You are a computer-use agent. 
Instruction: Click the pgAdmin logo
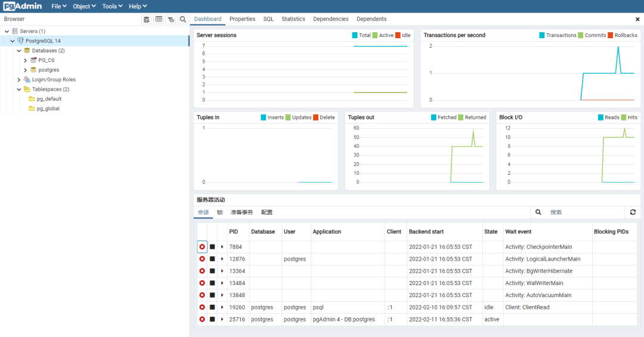[23, 6]
